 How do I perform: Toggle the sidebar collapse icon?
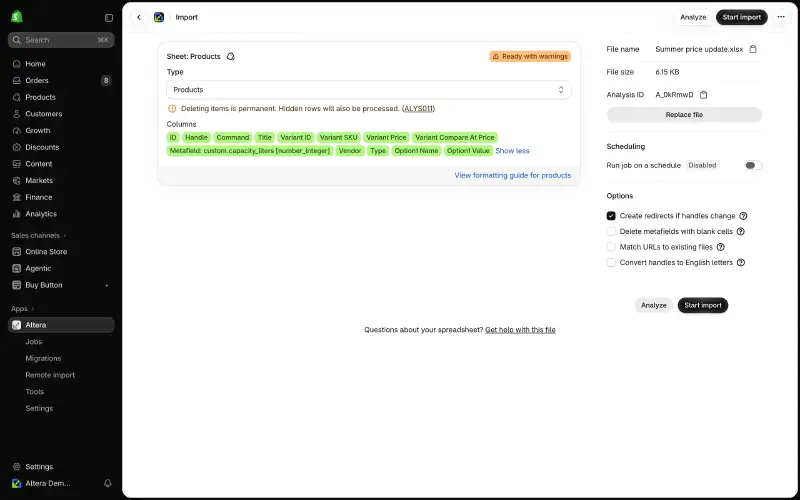coord(109,18)
